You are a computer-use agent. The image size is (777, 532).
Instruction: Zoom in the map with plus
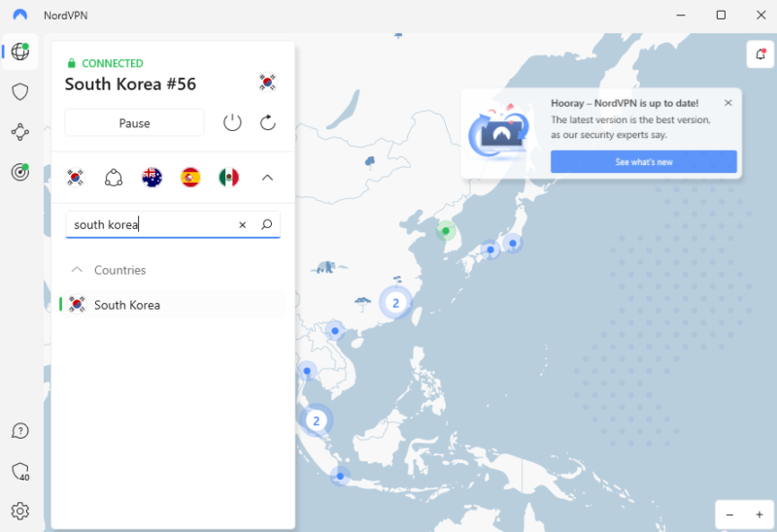tap(759, 515)
